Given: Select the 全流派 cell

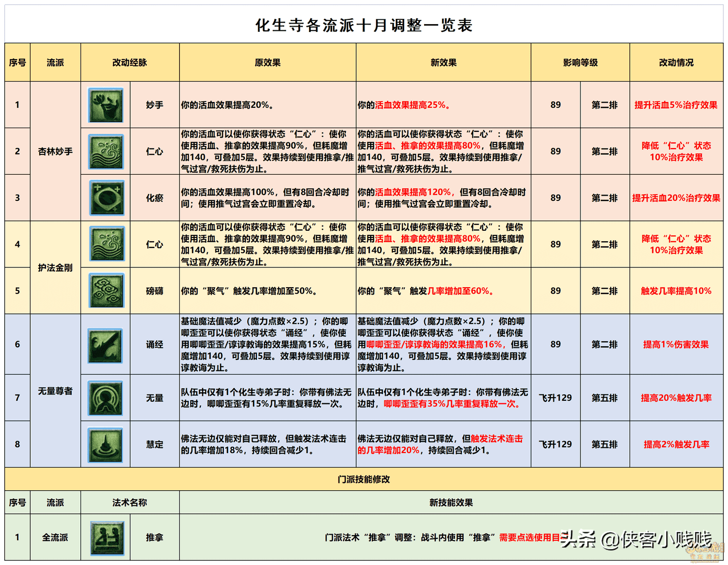Looking at the screenshot, I should 55,537.
